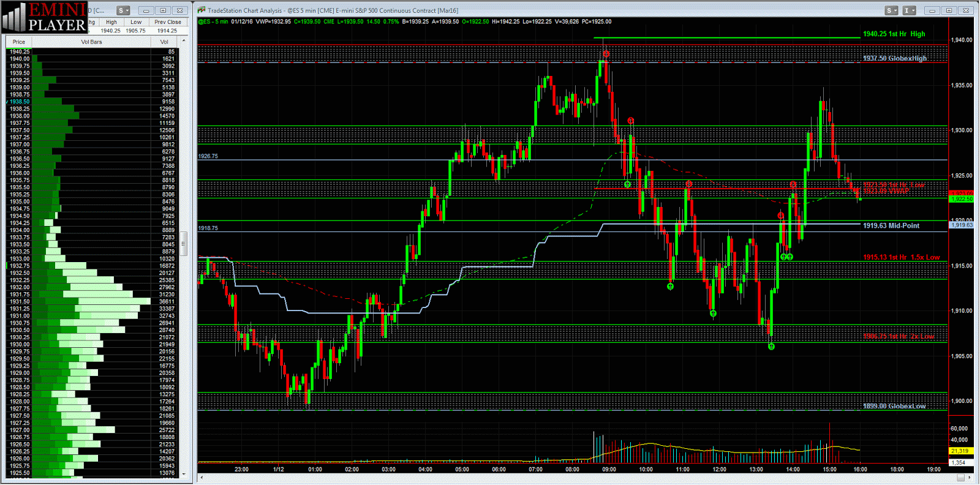Image resolution: width=980 pixels, height=485 pixels.
Task: Click the 1,919.63 price axis tag
Action: [x=961, y=225]
